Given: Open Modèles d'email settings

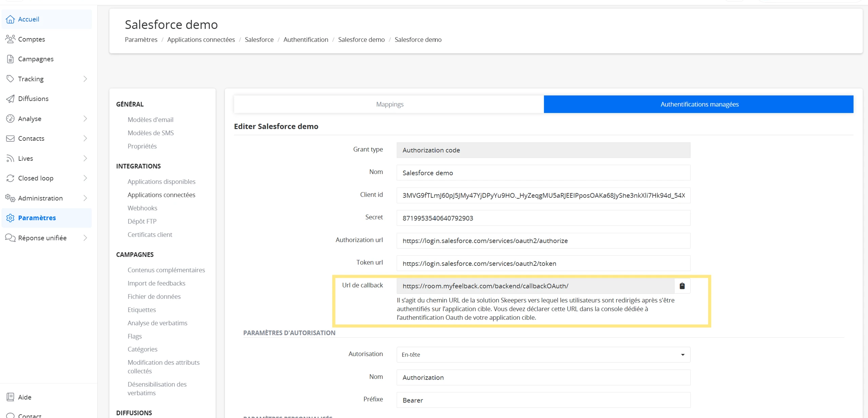Looking at the screenshot, I should point(151,120).
